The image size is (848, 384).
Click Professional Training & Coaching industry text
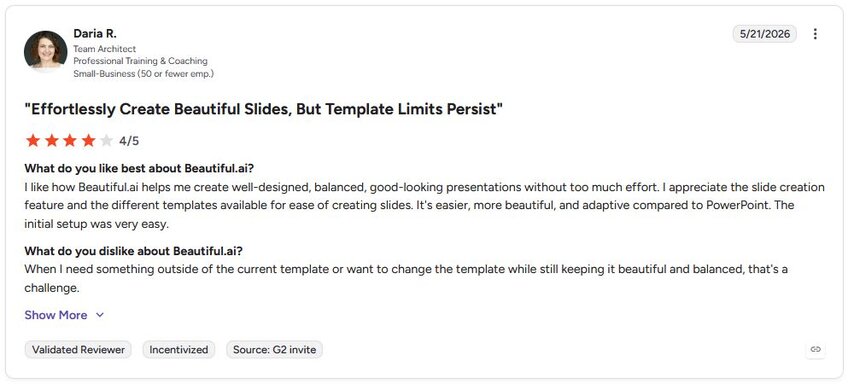141,61
